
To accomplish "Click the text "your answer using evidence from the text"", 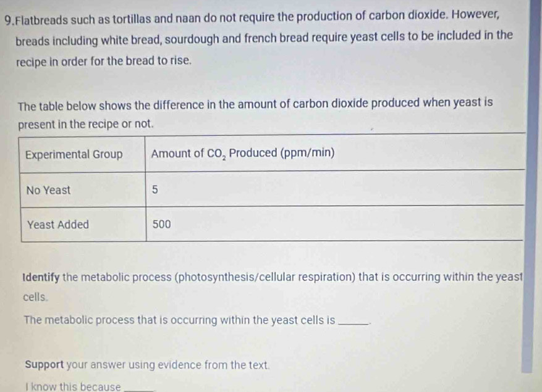I will [x=169, y=364].
